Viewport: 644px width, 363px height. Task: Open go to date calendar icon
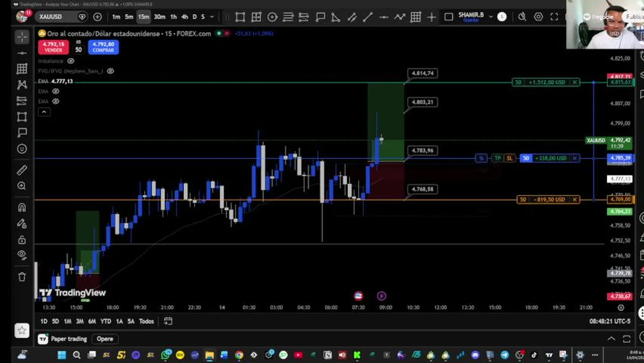click(x=168, y=321)
